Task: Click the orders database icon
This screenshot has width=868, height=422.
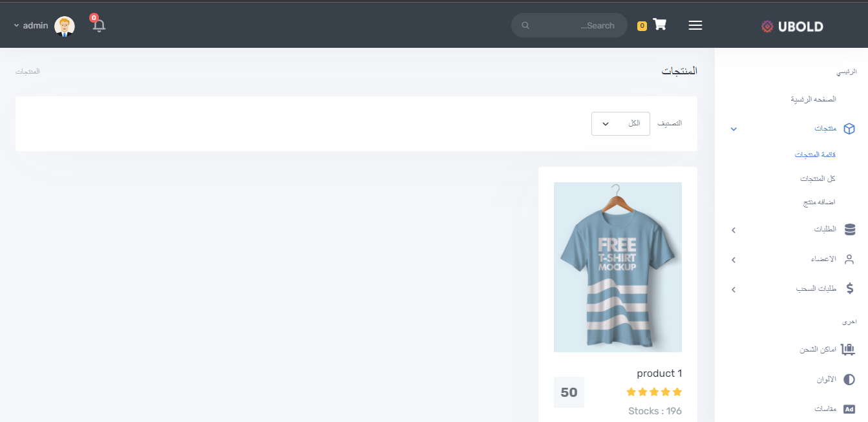Action: [x=849, y=229]
